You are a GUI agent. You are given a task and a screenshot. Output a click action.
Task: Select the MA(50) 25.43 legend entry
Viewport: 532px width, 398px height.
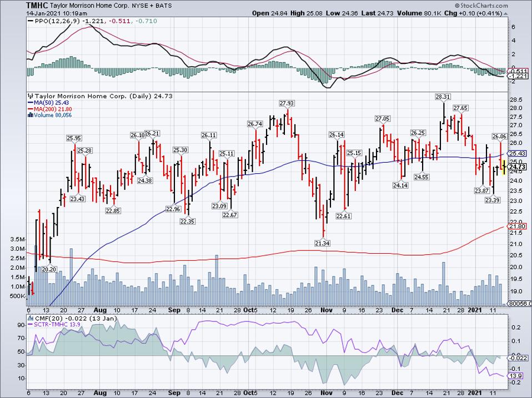point(52,103)
